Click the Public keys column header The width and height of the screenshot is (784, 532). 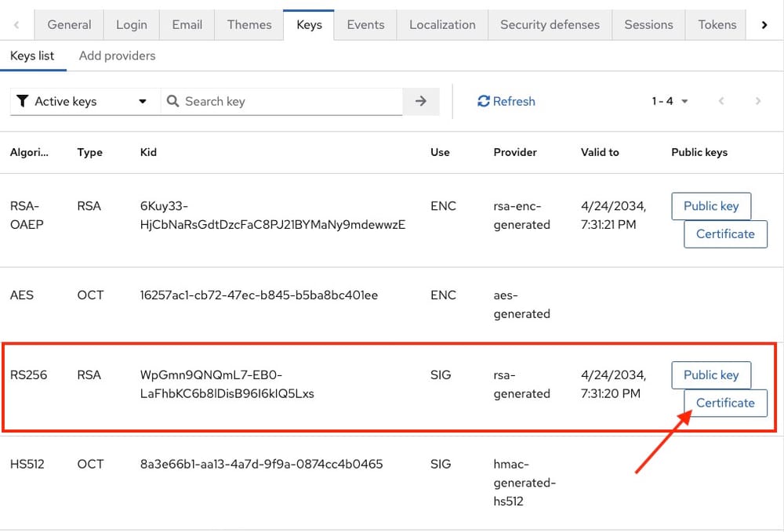point(699,152)
